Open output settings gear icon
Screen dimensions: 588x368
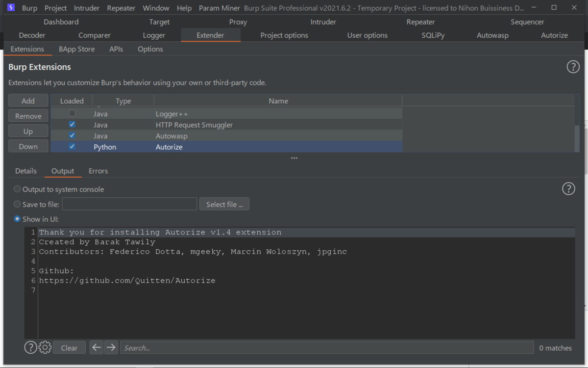point(45,347)
